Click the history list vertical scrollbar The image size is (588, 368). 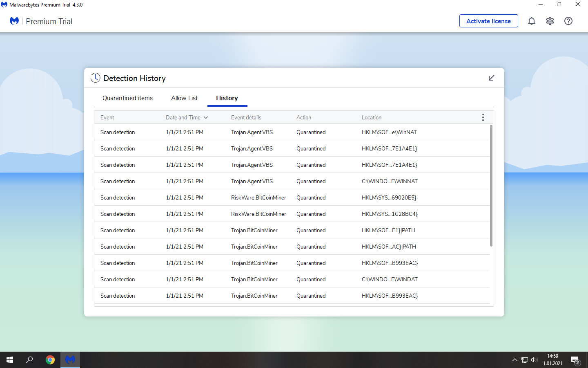pos(491,185)
